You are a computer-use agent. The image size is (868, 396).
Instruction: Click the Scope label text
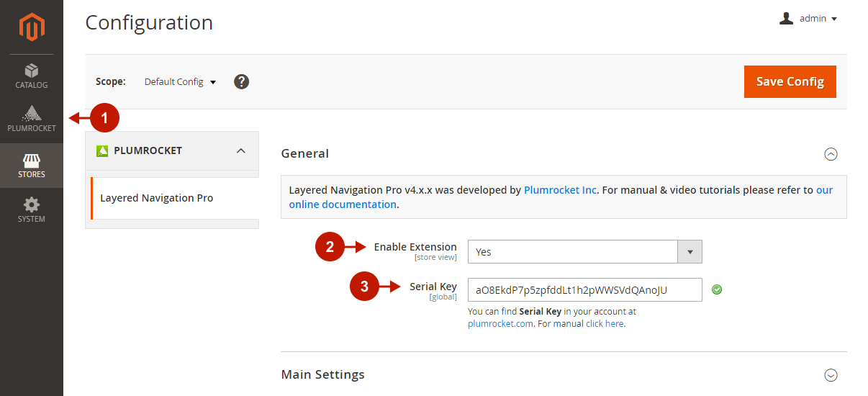111,81
